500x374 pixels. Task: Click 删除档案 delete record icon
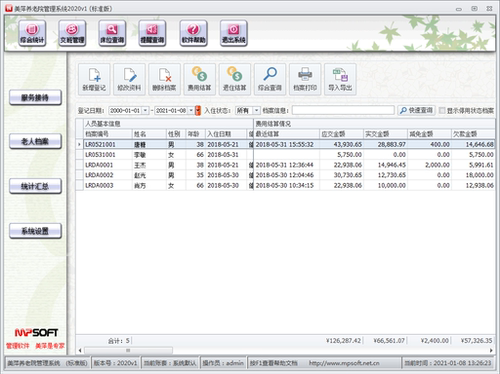click(164, 79)
